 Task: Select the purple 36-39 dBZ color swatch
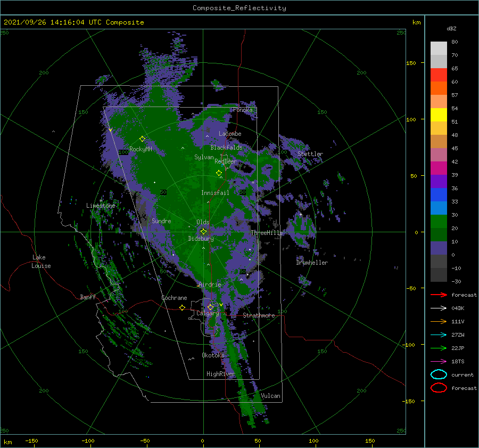pyautogui.click(x=439, y=182)
